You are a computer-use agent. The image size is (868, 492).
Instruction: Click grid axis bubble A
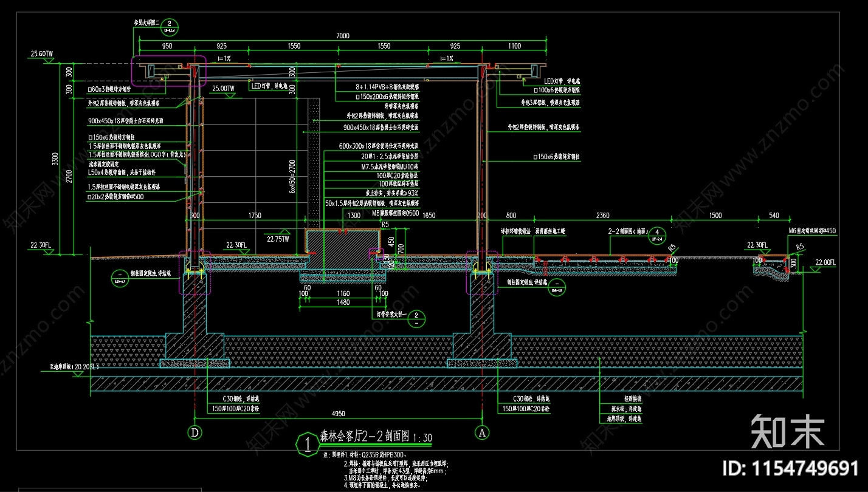click(x=483, y=432)
